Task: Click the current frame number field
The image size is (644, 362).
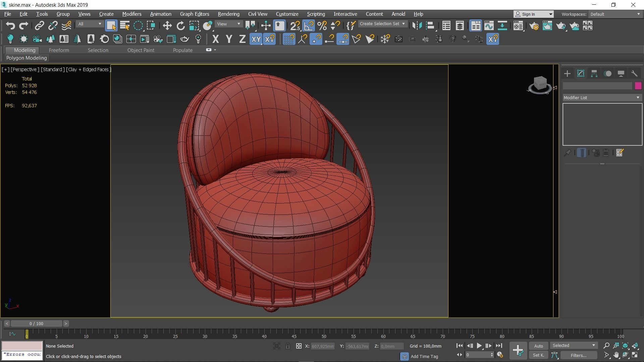Action: tap(477, 355)
